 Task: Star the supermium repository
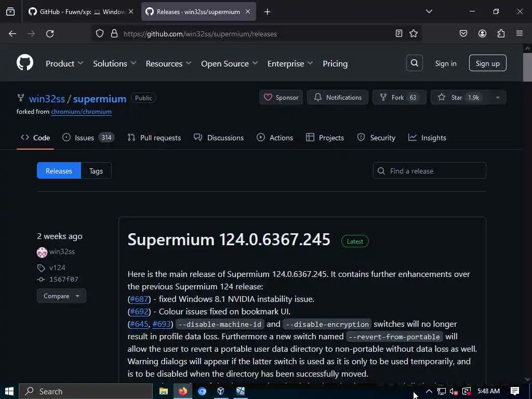[460, 97]
